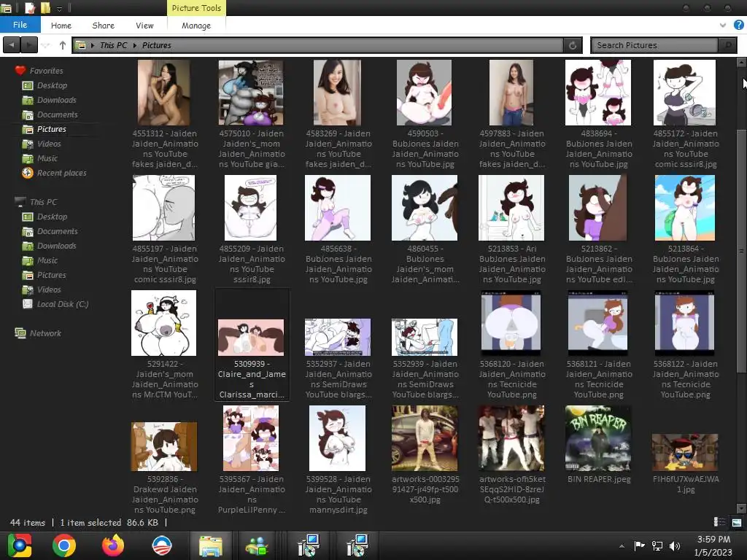This screenshot has height=560, width=747.
Task: Launch Firefox from the taskbar
Action: pyautogui.click(x=113, y=545)
